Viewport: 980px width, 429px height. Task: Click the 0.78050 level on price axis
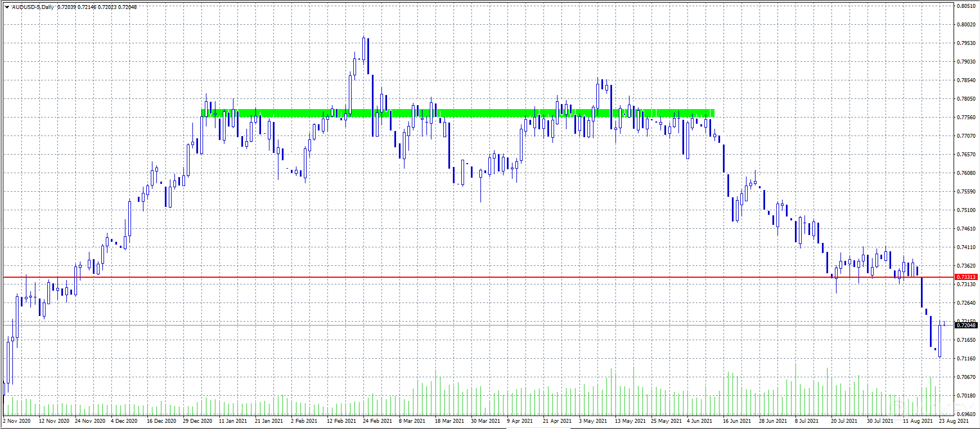point(966,99)
